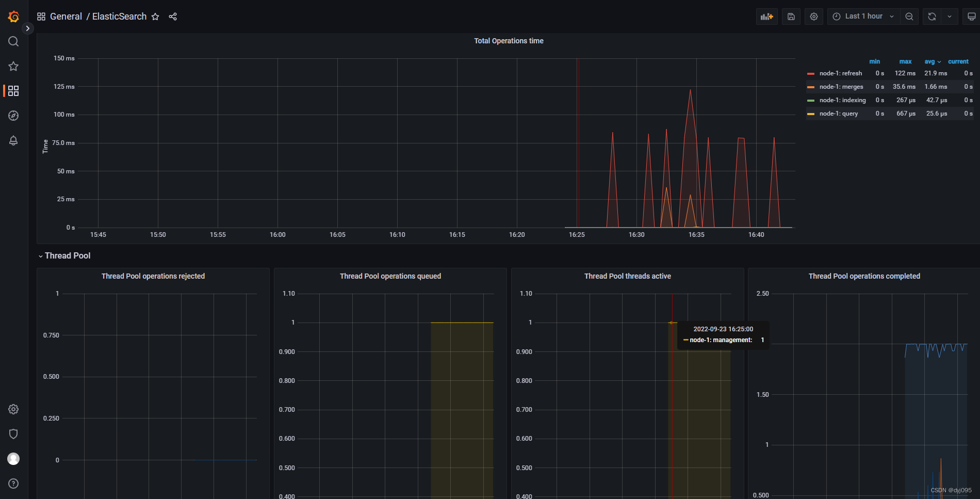Open the Explore compass icon in sidebar
This screenshot has height=499, width=980.
[x=13, y=116]
